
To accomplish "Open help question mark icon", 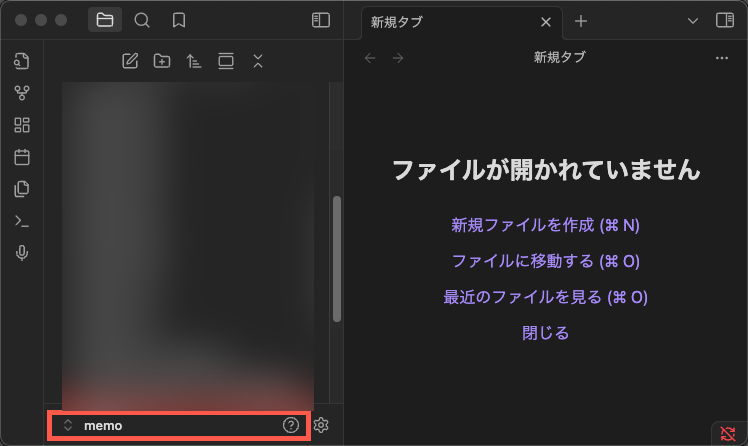I will coord(291,425).
